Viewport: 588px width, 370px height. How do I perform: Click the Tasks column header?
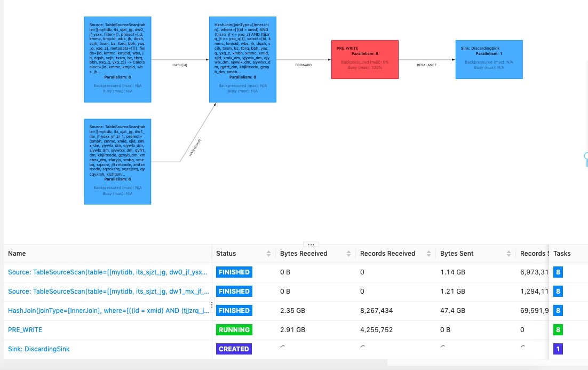point(562,254)
